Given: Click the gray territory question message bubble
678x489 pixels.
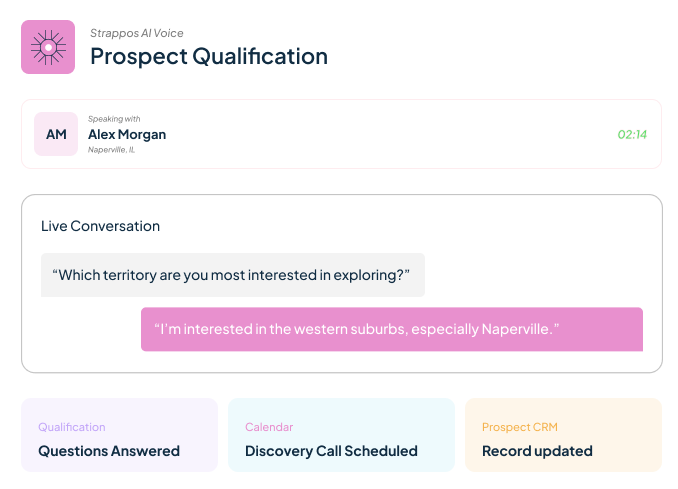Looking at the screenshot, I should coord(233,275).
